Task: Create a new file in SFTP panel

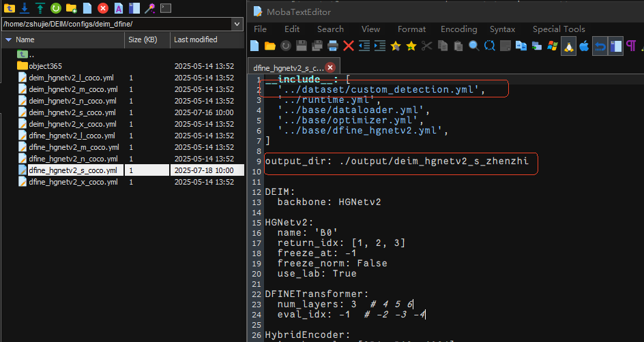Action: [87, 7]
